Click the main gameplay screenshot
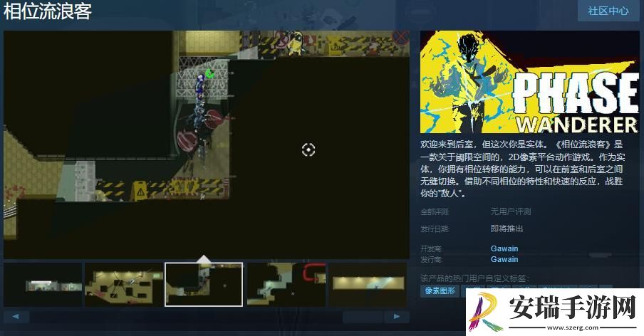644x336 pixels. pos(207,145)
